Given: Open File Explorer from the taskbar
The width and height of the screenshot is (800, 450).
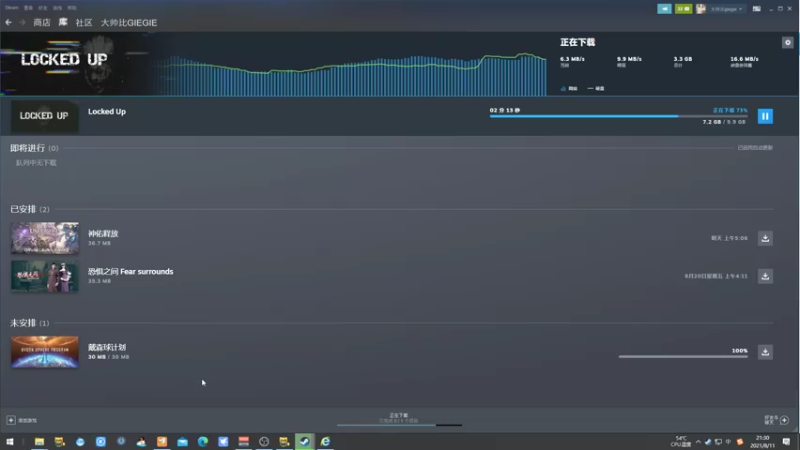Looking at the screenshot, I should [x=39, y=441].
